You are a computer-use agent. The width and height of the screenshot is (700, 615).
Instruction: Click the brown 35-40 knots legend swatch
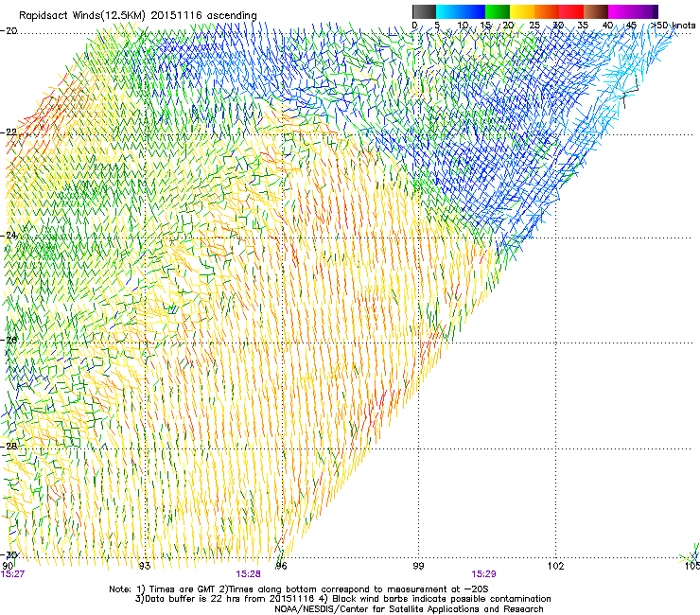[x=596, y=11]
